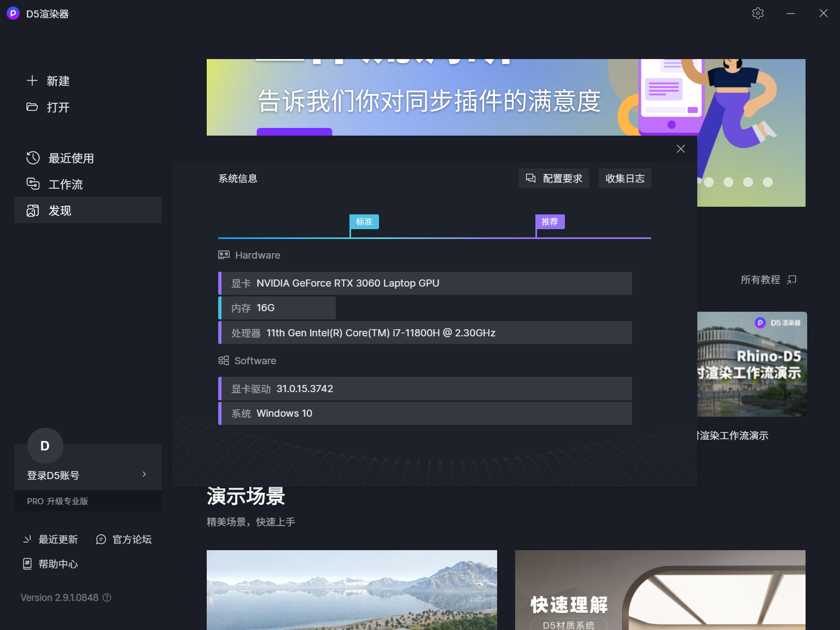Screen dimensions: 840x630
Task: Open the settings gear in title bar
Action: (x=758, y=13)
